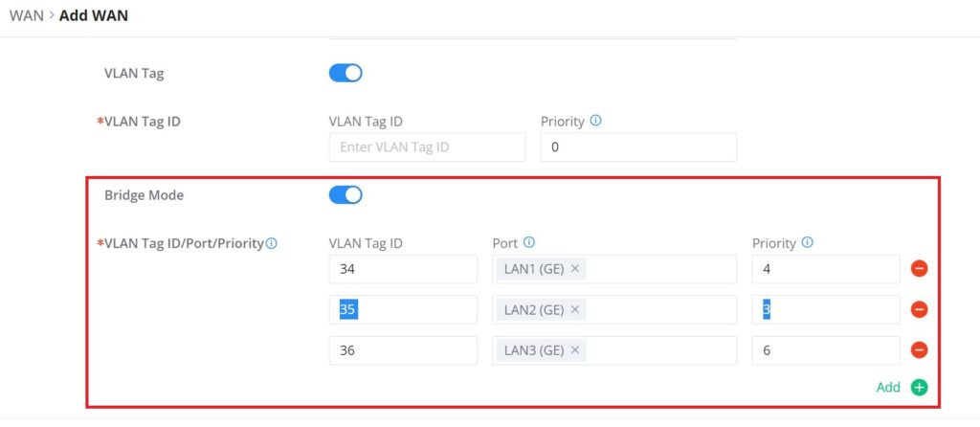Open the info icon beside Port label
The image size is (980, 427).
528,242
